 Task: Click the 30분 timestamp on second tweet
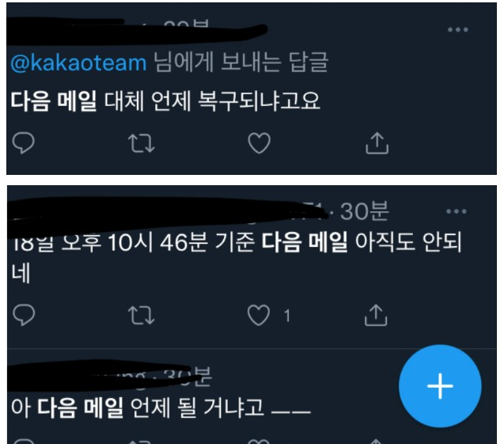[365, 211]
